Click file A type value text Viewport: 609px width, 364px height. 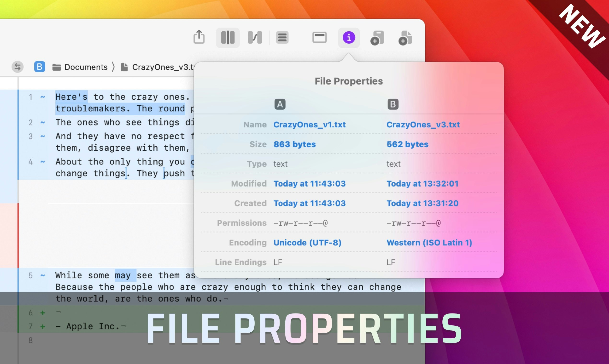pyautogui.click(x=280, y=164)
